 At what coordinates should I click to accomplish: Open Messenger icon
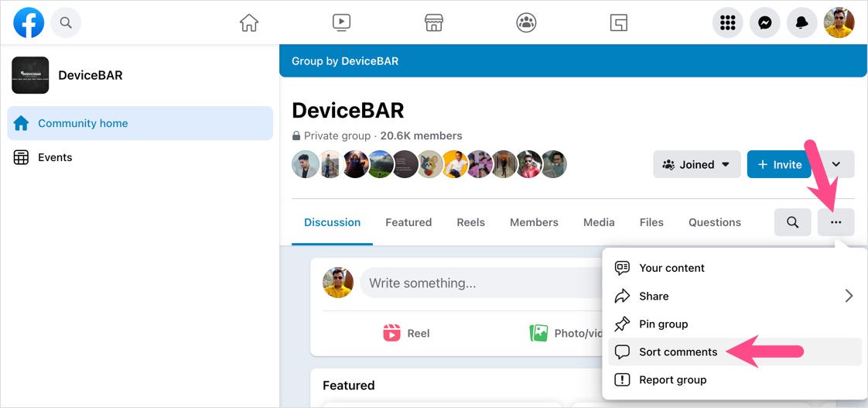pos(765,22)
